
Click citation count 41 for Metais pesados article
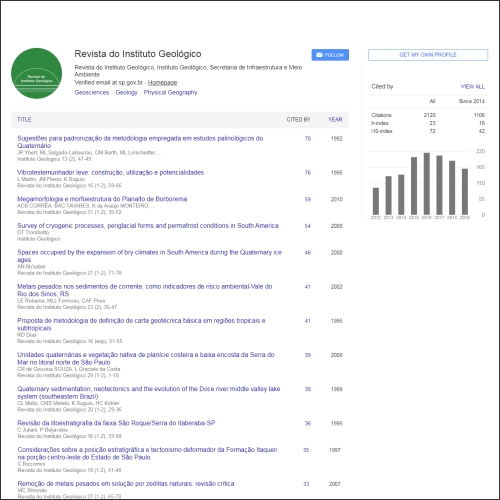308,287
